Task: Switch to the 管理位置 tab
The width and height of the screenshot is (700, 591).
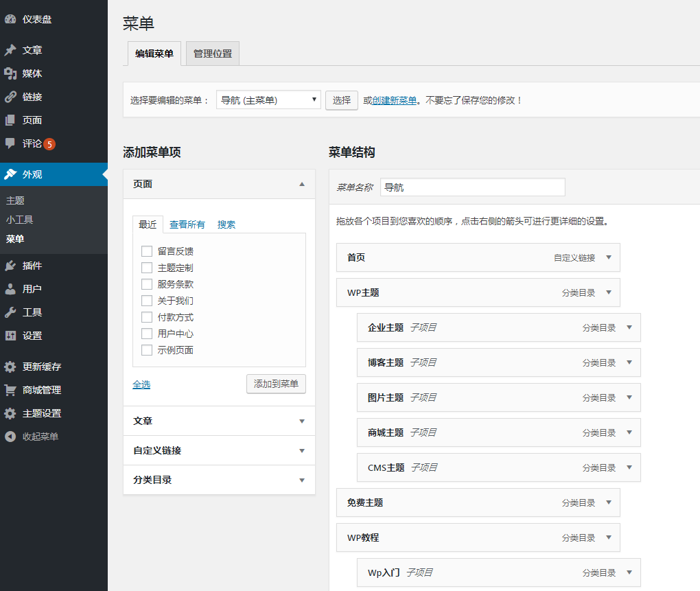Action: (x=213, y=54)
